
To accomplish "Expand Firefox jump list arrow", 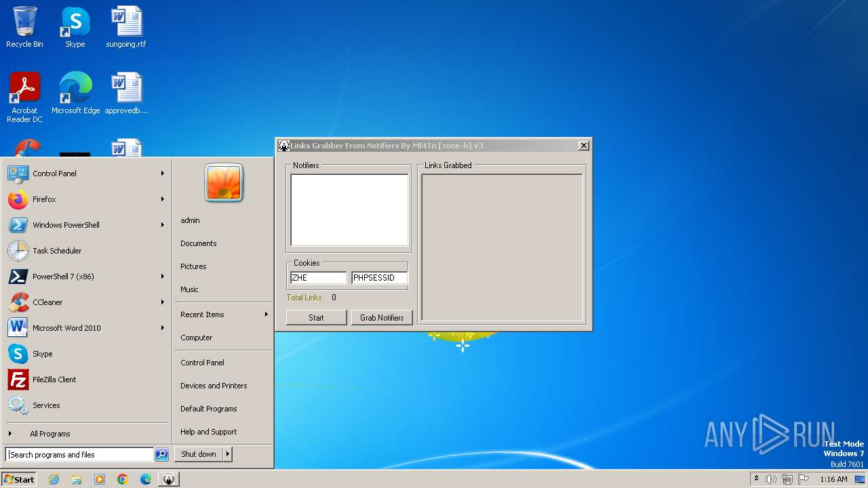I will [163, 199].
